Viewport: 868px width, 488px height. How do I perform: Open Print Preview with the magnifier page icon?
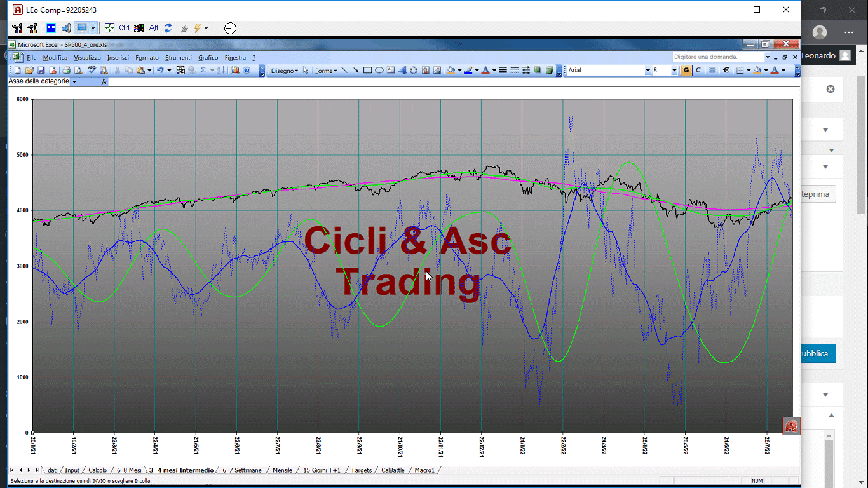click(78, 70)
